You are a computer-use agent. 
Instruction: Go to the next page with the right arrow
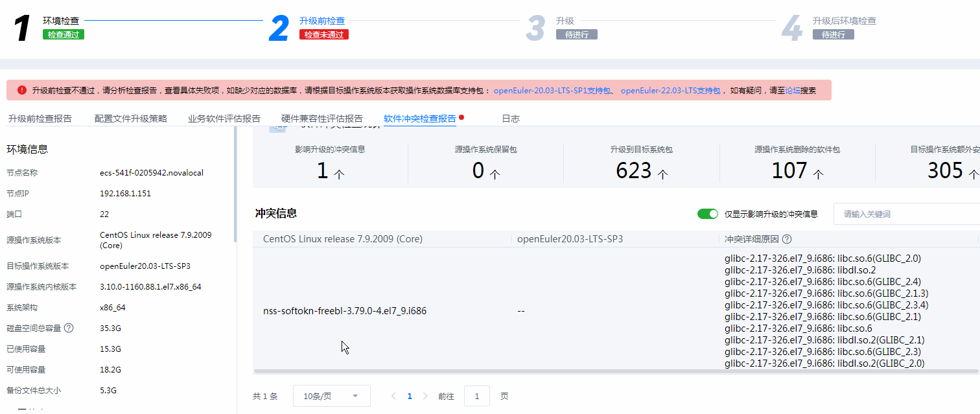(x=425, y=396)
